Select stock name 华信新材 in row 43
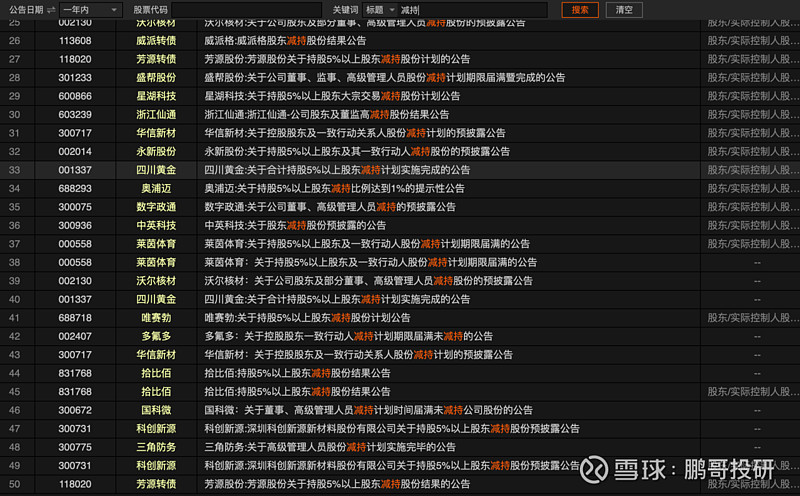Image resolution: width=800 pixels, height=496 pixels. [x=156, y=355]
